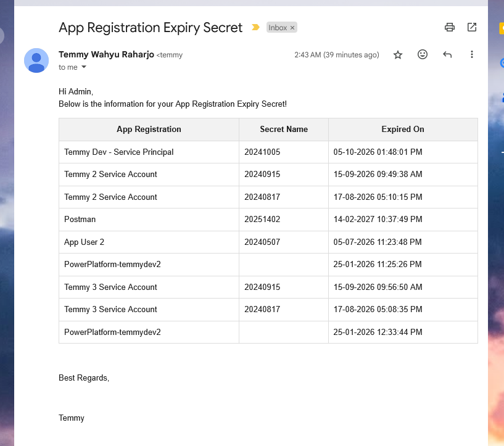This screenshot has height=446, width=504.
Task: Open the email in a new window
Action: pos(471,27)
